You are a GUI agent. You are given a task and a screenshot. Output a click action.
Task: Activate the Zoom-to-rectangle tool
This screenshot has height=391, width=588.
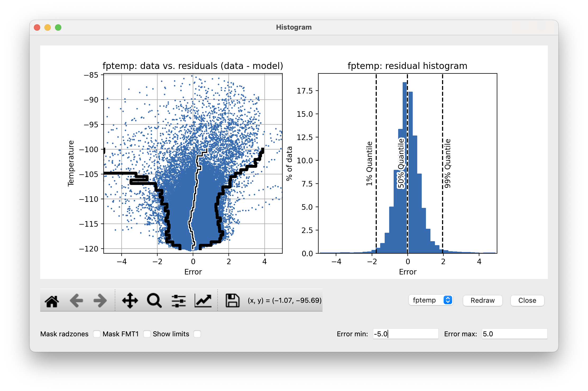[154, 300]
